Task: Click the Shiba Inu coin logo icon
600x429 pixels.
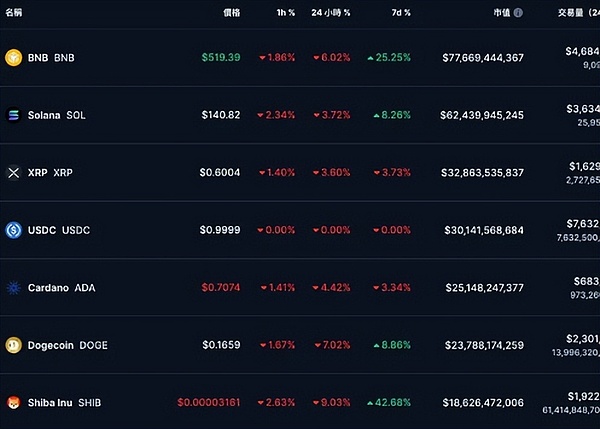Action: tap(13, 403)
